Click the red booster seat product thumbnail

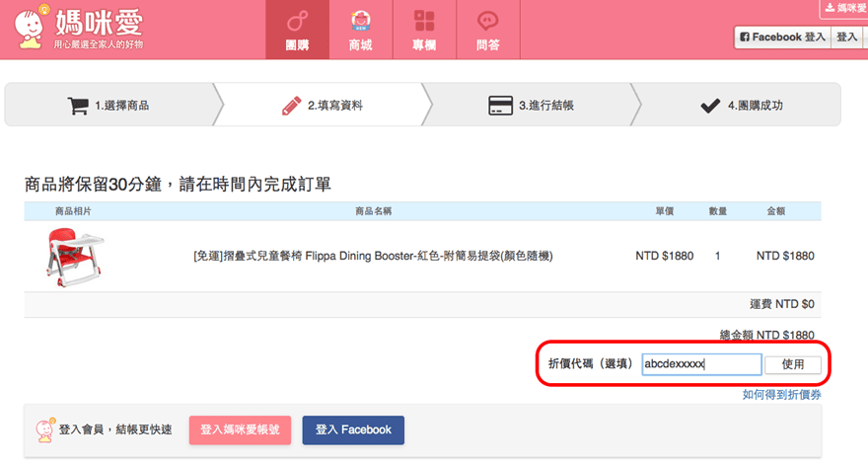point(75,256)
